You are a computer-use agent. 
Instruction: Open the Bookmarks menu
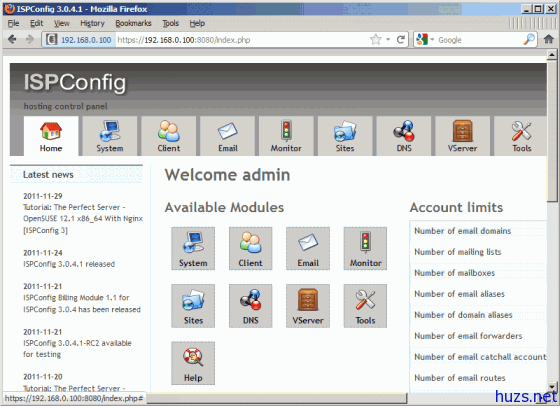(133, 23)
